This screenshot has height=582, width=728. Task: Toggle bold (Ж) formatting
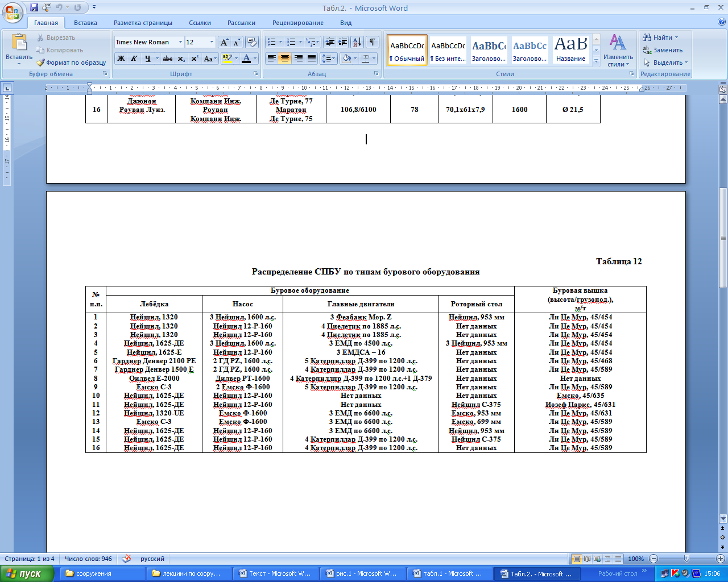(121, 59)
